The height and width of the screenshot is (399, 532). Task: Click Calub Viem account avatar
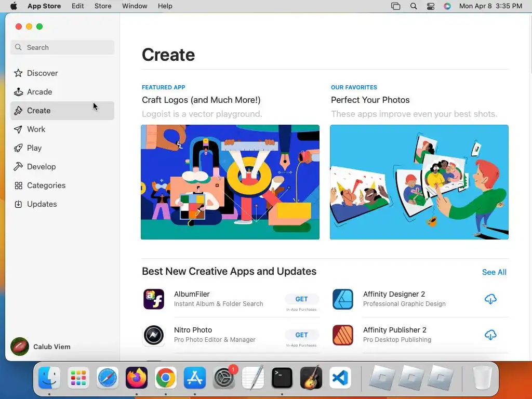pos(20,347)
